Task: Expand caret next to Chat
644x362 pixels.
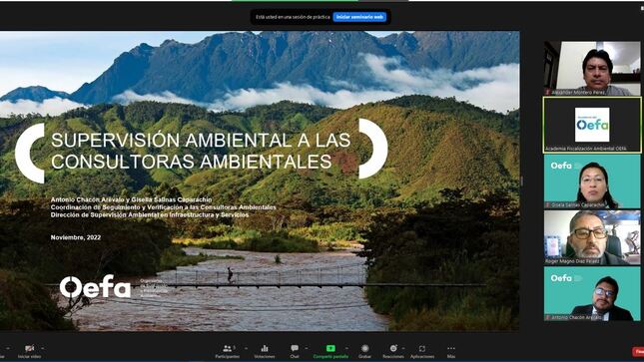Action: coord(306,348)
